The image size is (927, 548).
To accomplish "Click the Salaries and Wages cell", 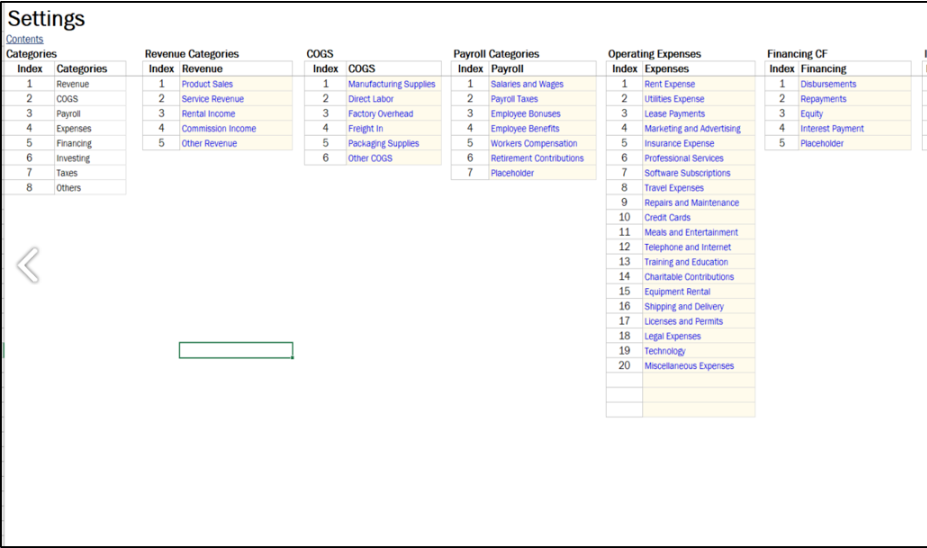I will 526,84.
